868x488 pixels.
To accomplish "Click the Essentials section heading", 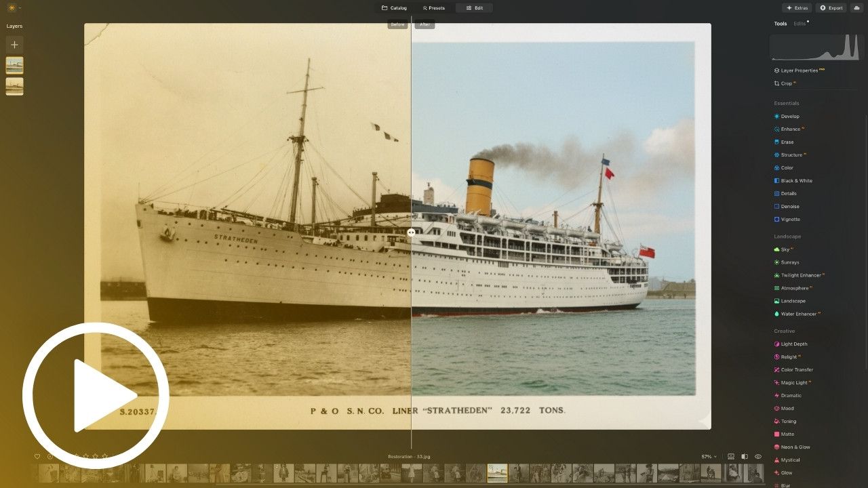I will click(787, 104).
